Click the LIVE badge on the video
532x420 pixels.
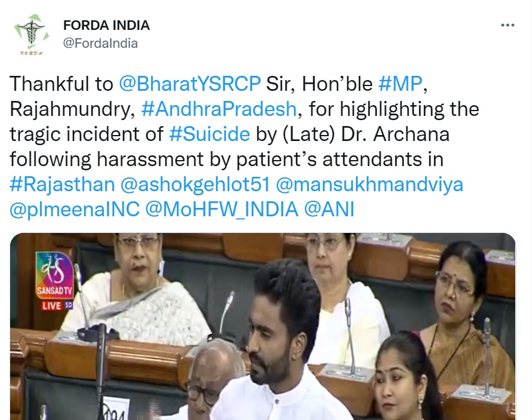pos(51,305)
